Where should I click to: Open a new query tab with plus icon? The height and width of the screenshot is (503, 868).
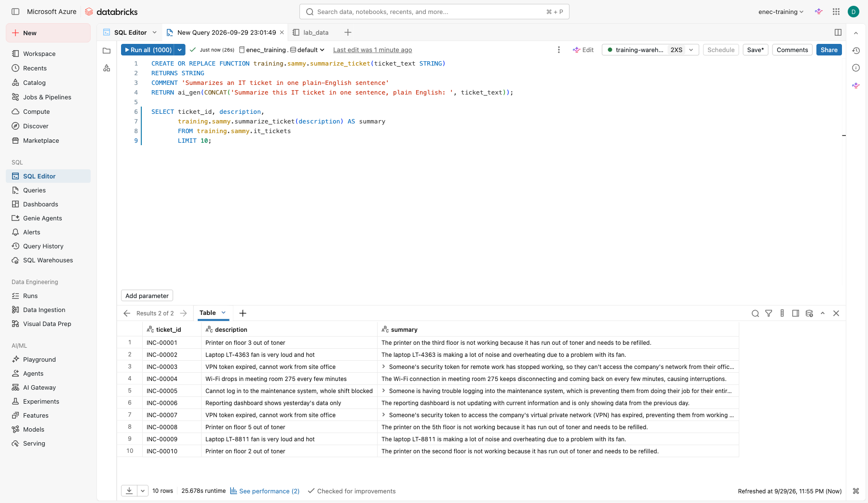348,32
